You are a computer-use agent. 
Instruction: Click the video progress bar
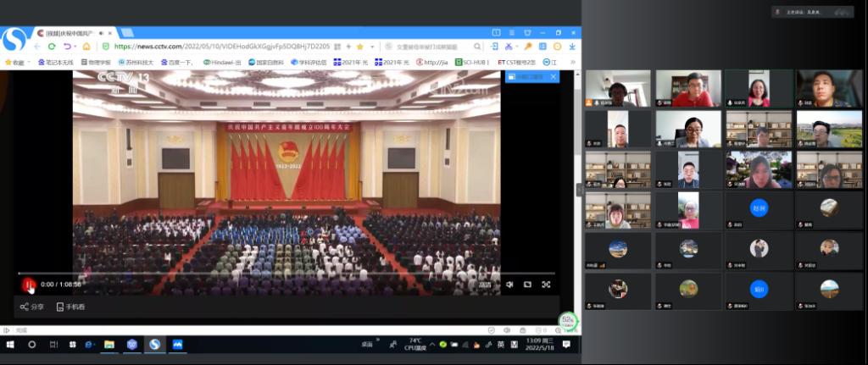[287, 274]
